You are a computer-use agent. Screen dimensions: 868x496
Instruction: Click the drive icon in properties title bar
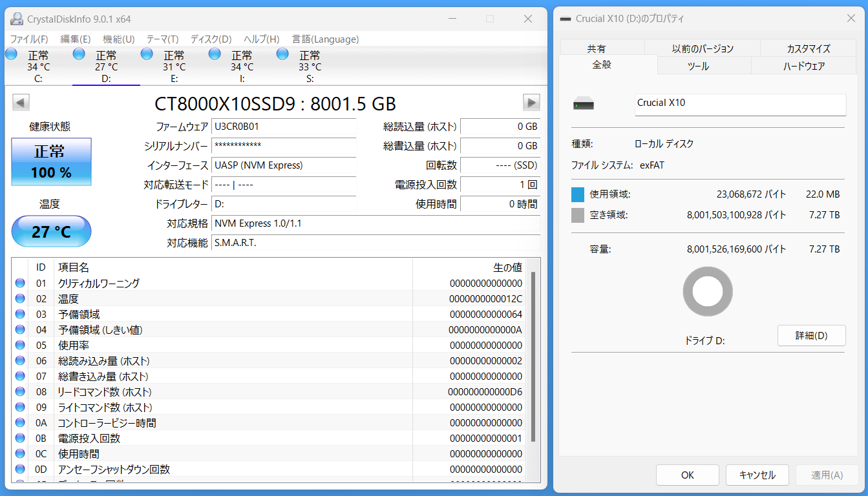tap(565, 19)
